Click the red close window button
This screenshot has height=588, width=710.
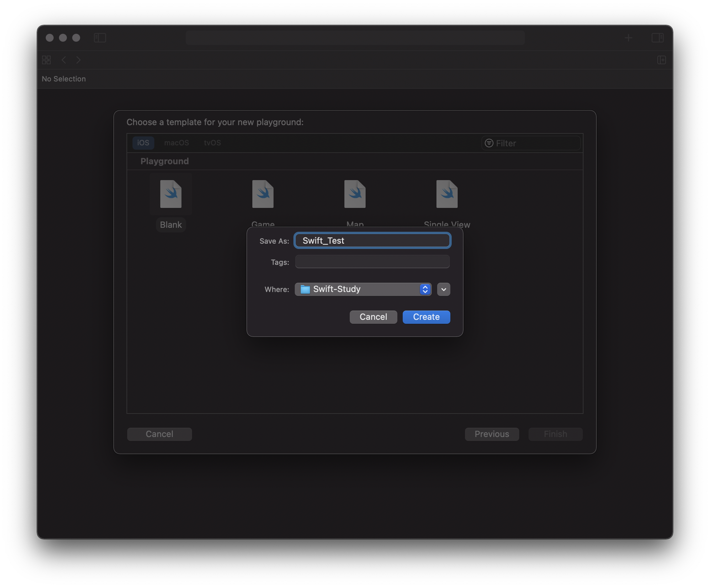point(50,37)
